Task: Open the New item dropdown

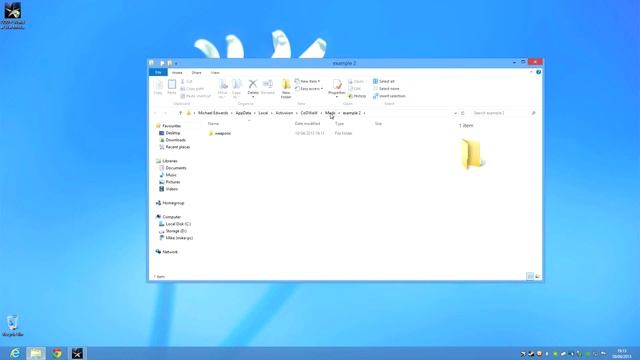Action: [307, 81]
